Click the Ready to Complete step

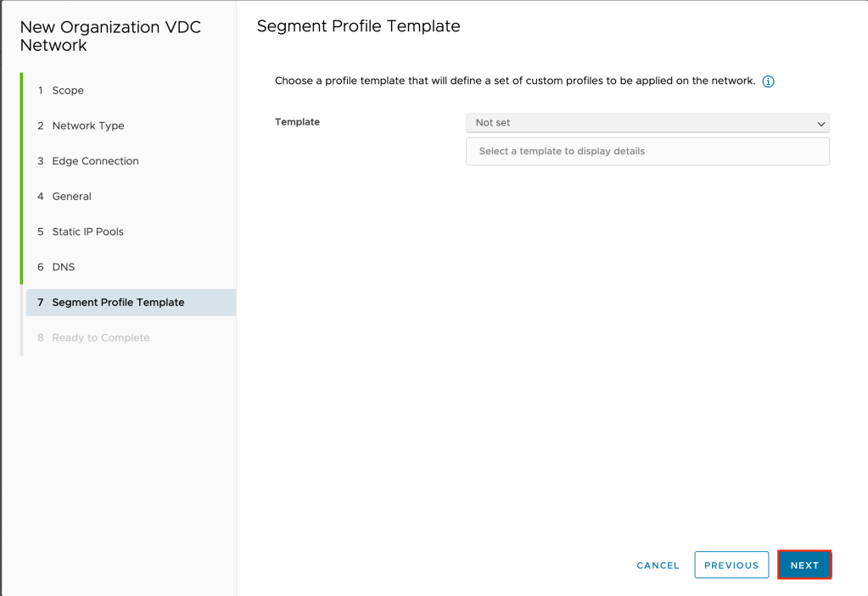pyautogui.click(x=100, y=337)
